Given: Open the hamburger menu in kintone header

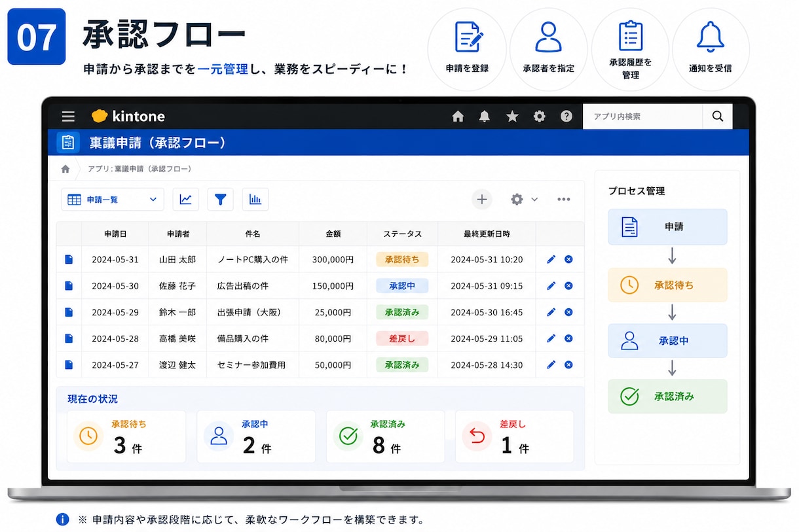Looking at the screenshot, I should (x=68, y=116).
